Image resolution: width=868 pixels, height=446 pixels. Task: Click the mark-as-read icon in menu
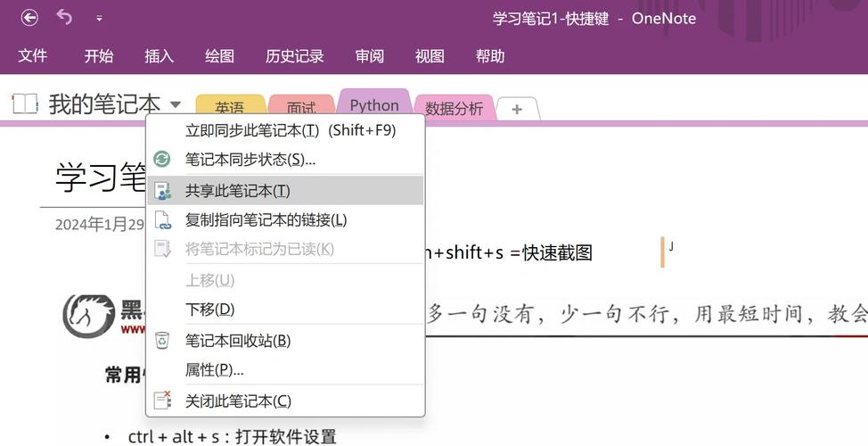[162, 249]
